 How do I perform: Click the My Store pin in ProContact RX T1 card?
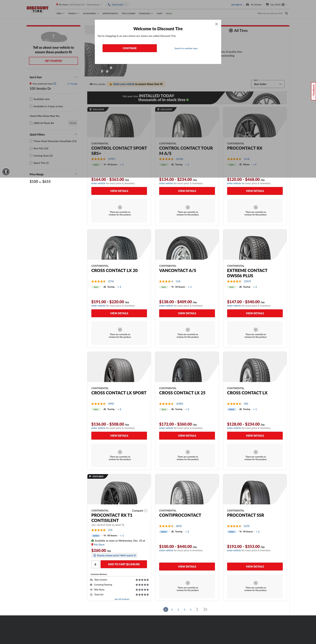tap(92, 545)
